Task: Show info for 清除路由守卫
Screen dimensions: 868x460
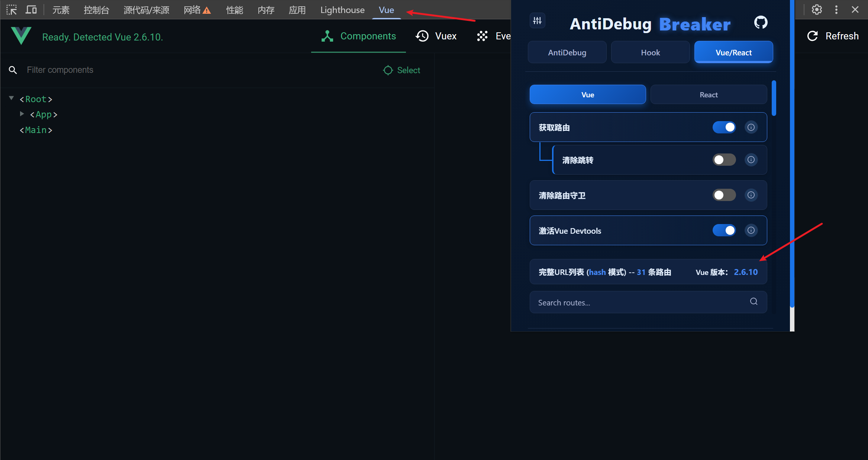Action: pos(751,195)
